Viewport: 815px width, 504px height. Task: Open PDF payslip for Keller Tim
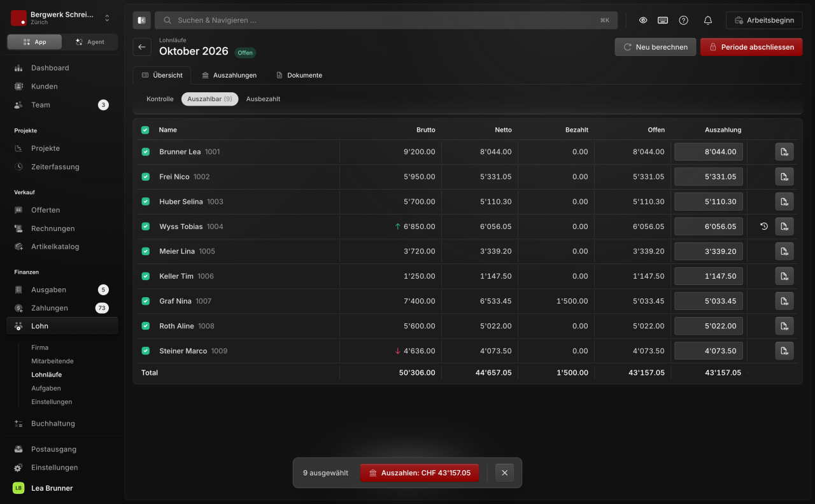pyautogui.click(x=784, y=276)
